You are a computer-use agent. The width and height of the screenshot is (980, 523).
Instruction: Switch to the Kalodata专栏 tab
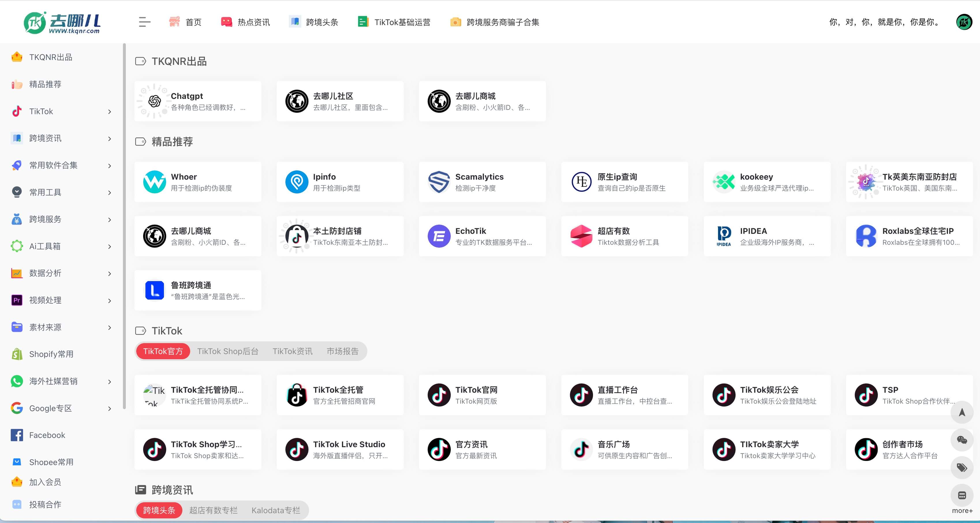(276, 510)
